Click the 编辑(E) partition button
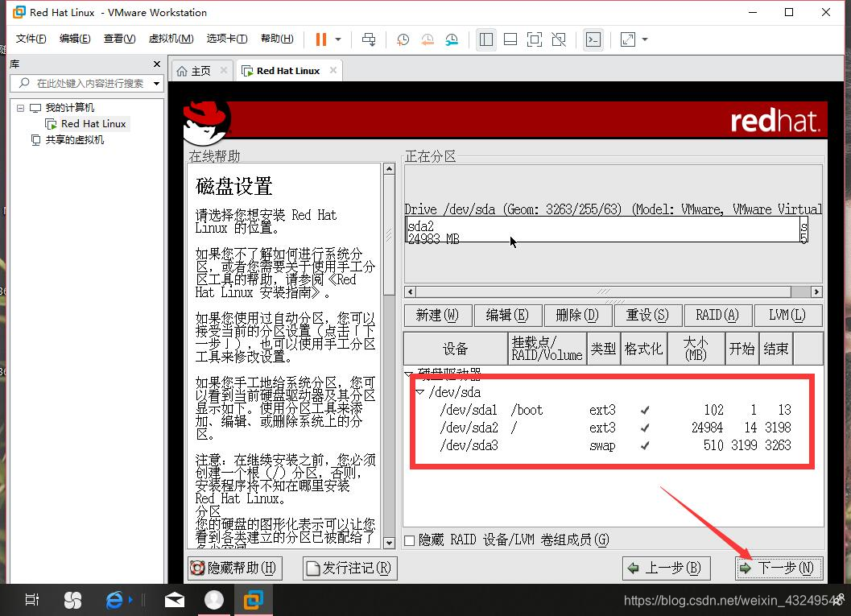The image size is (851, 616). click(x=507, y=316)
